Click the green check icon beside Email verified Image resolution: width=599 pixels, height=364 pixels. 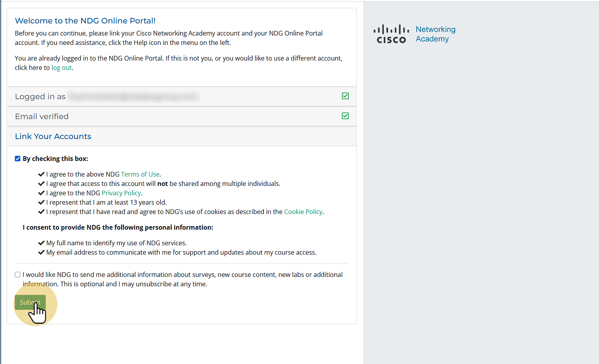pyautogui.click(x=345, y=116)
